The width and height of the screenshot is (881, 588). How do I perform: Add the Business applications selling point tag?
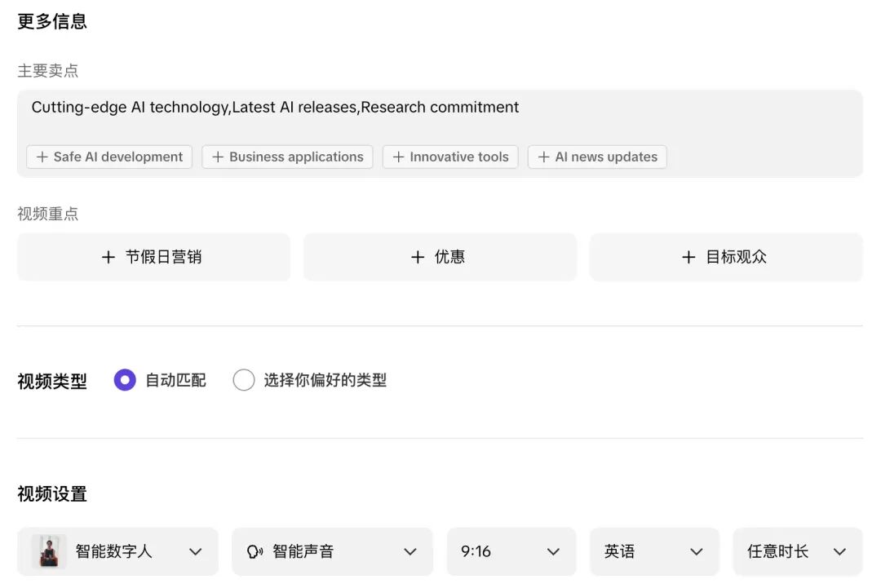coord(288,157)
